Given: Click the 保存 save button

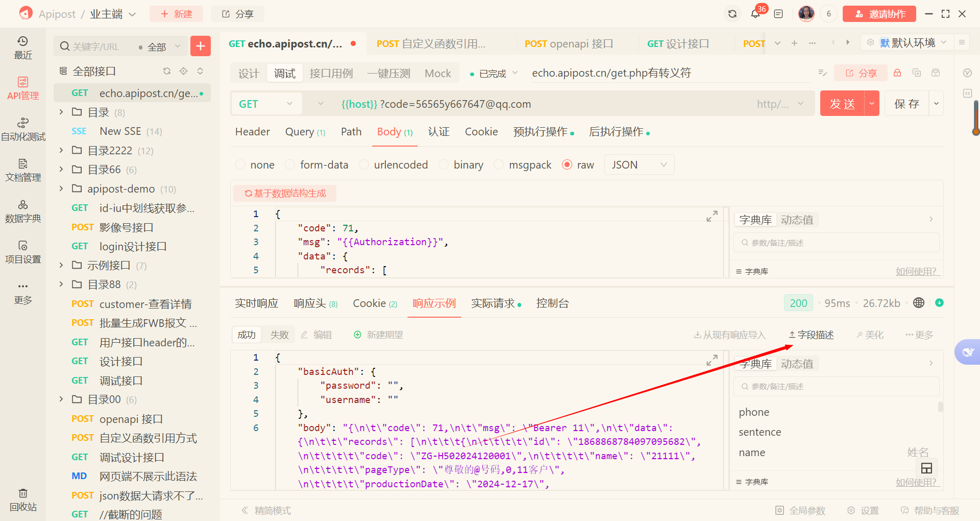Looking at the screenshot, I should pos(907,104).
